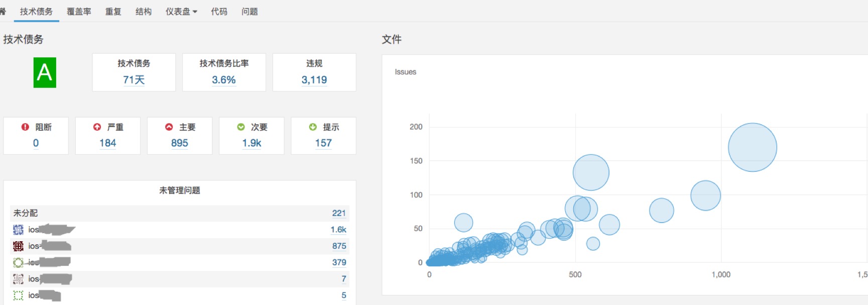Screen dimensions: 868x305
Task: Click the green 提示 info icon
Action: [x=313, y=127]
